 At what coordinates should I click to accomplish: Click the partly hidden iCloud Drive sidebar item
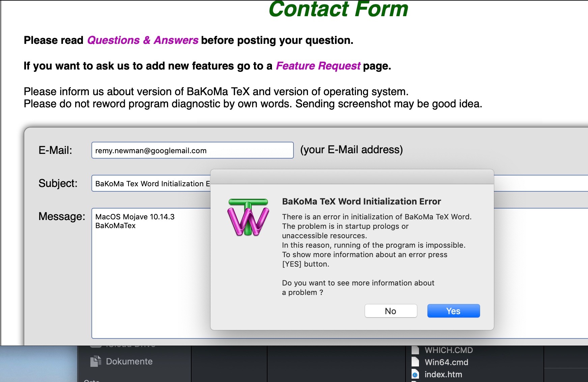click(130, 346)
